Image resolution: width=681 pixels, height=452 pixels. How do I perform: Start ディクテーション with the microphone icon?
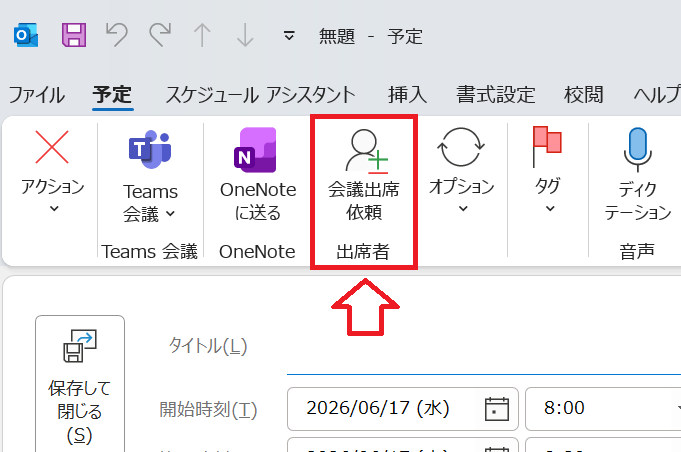click(638, 149)
